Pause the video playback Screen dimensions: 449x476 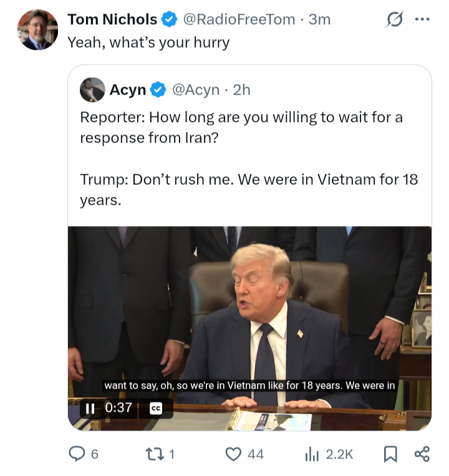(x=90, y=408)
